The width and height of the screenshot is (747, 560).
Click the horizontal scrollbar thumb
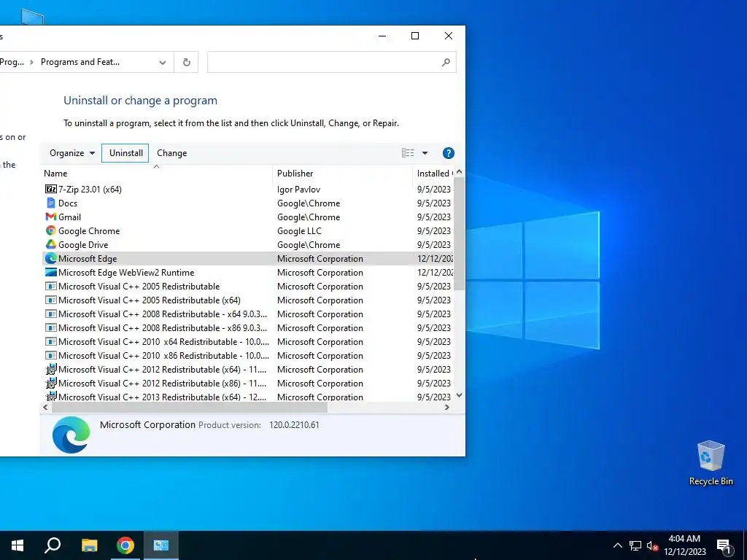click(x=189, y=407)
